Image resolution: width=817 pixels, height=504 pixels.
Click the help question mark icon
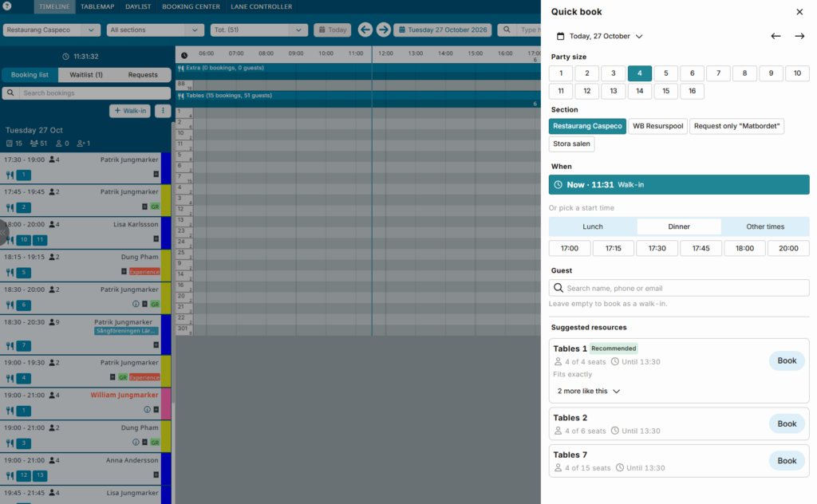[x=7, y=6]
